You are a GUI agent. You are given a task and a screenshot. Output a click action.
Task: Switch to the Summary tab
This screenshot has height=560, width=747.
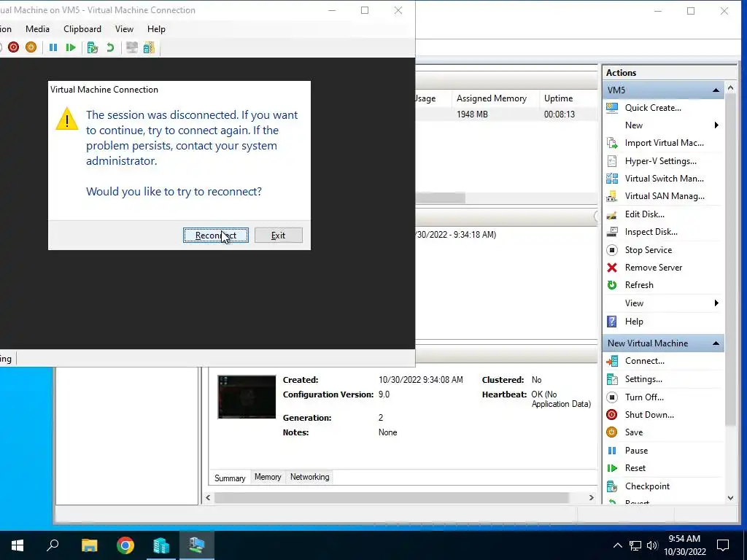[x=230, y=478]
